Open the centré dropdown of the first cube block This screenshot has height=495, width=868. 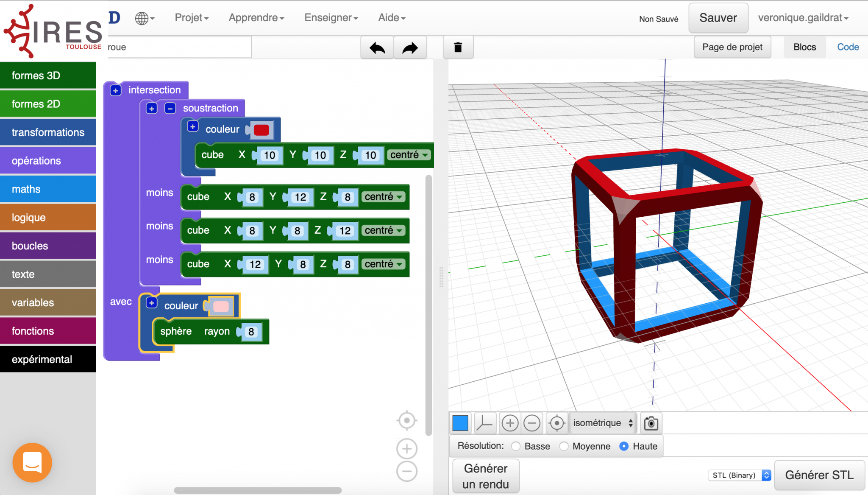point(408,155)
